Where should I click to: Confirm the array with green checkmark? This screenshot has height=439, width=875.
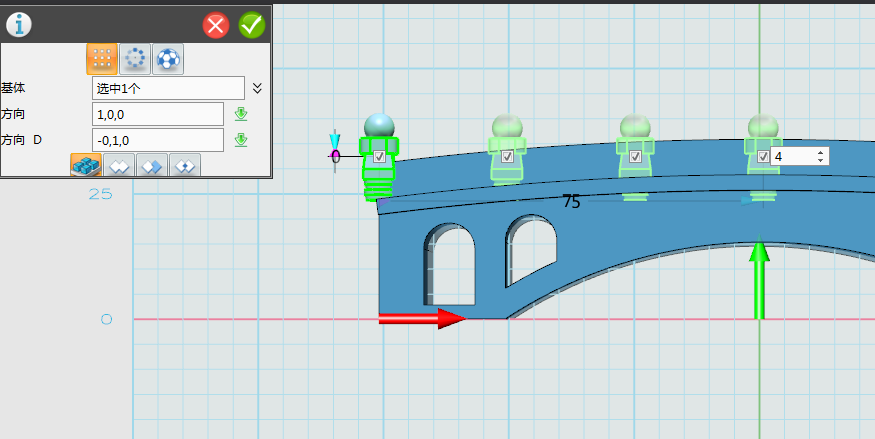point(252,25)
